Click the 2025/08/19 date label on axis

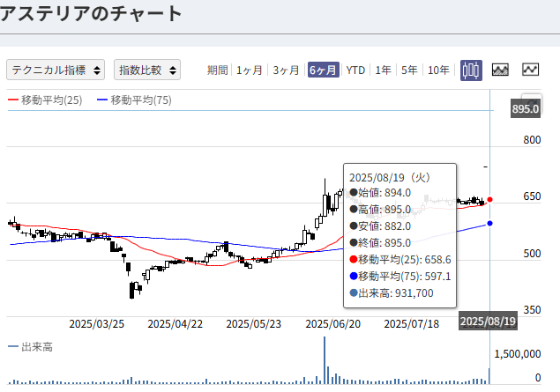point(488,322)
